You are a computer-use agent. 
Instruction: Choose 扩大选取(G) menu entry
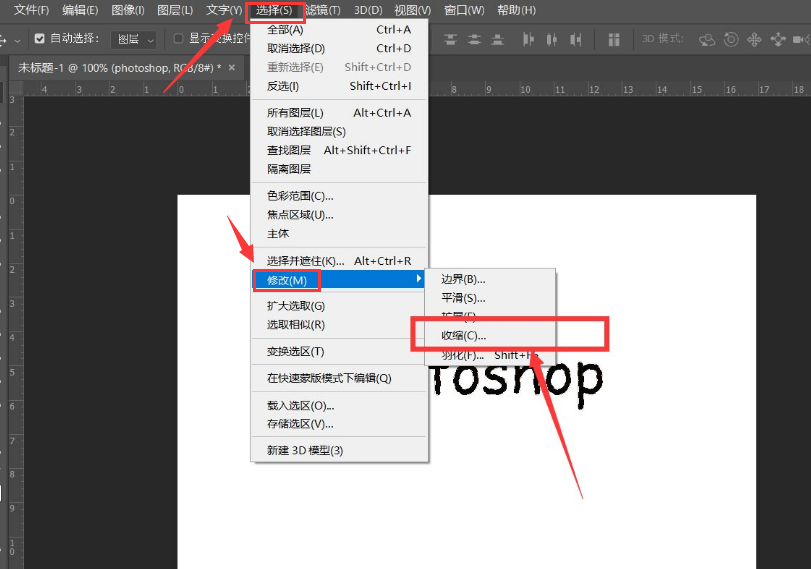coord(339,306)
